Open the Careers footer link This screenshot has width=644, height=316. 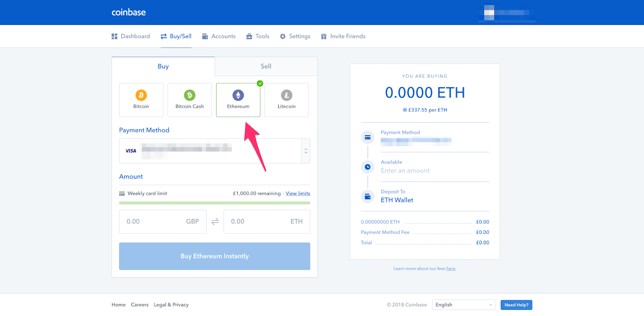point(140,305)
